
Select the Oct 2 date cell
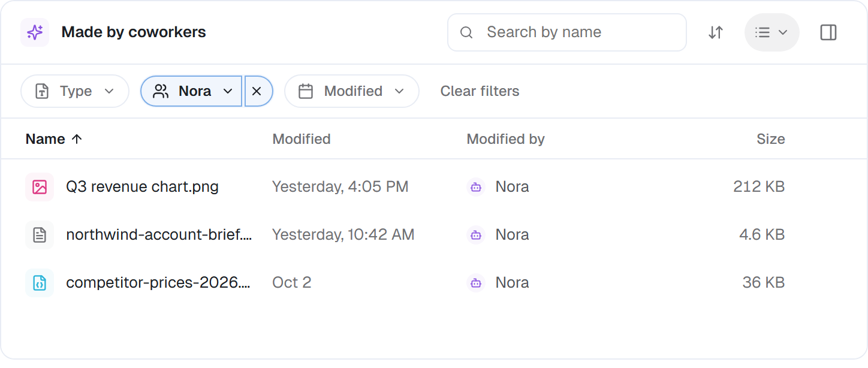[x=292, y=283]
